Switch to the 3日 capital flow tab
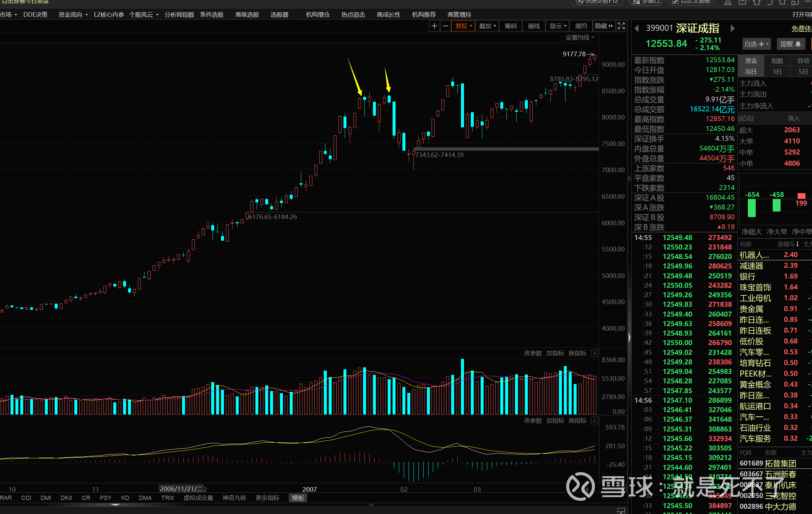812x514 pixels. [x=777, y=71]
